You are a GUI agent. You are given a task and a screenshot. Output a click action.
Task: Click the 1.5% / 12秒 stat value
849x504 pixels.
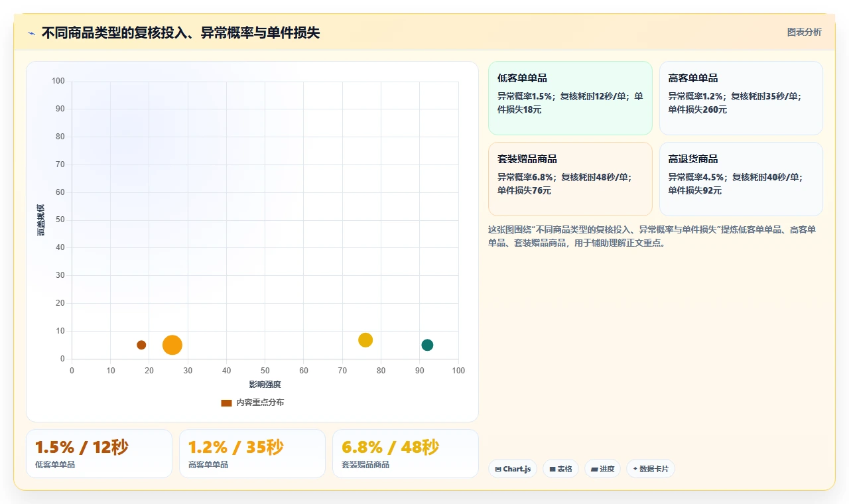(x=82, y=448)
